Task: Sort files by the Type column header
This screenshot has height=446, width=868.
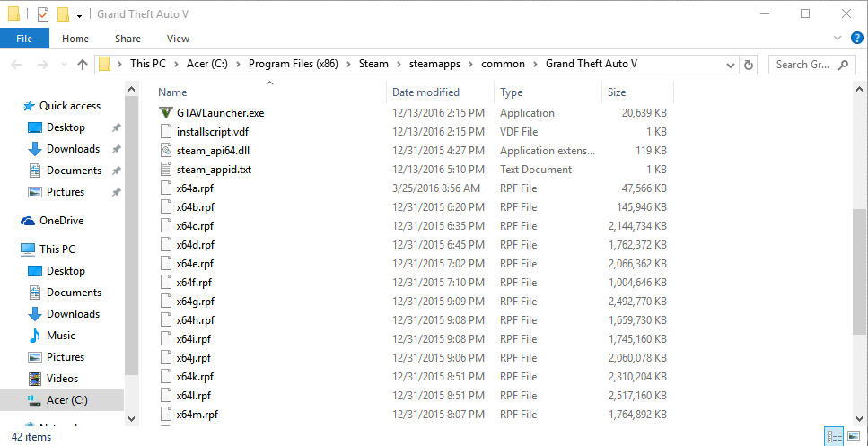Action: pyautogui.click(x=548, y=92)
